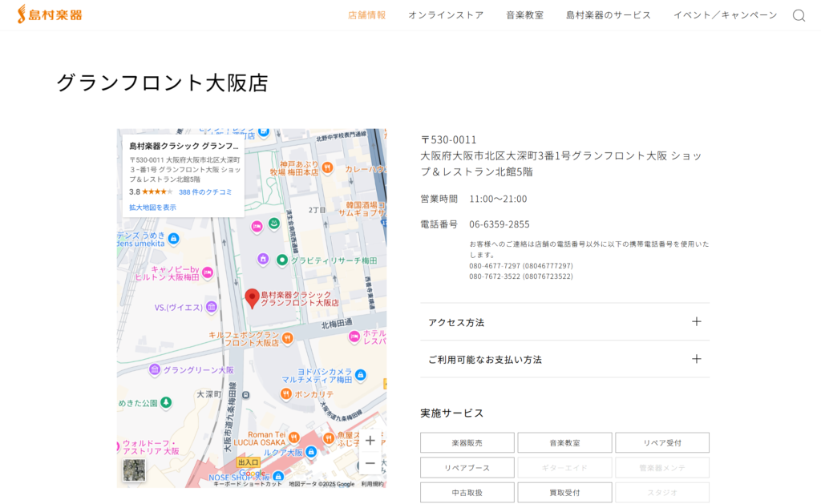821x504 pixels.
Task: Open 拡大地図を表示 link
Action: click(x=152, y=208)
